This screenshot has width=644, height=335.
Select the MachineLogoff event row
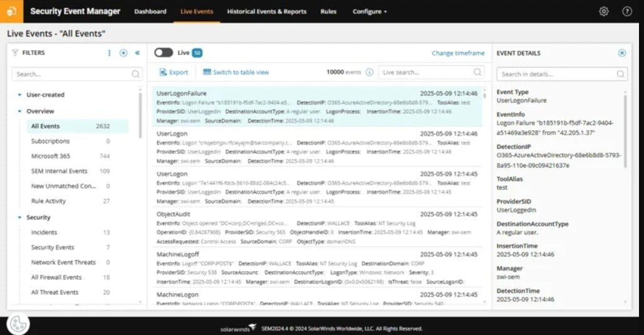click(x=316, y=267)
